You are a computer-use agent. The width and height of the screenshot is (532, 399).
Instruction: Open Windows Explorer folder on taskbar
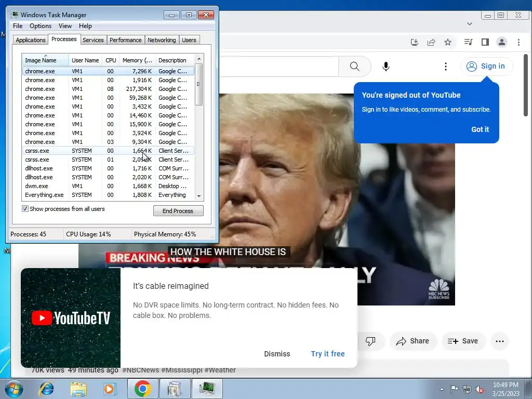(x=78, y=389)
